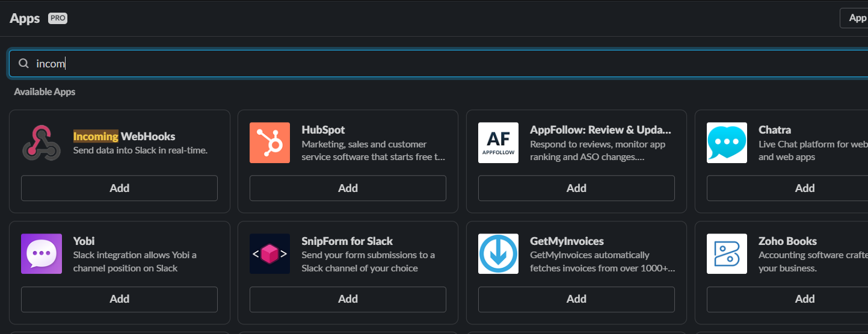Click the Incoming WebHooks app icon
This screenshot has height=334, width=868.
coord(42,143)
